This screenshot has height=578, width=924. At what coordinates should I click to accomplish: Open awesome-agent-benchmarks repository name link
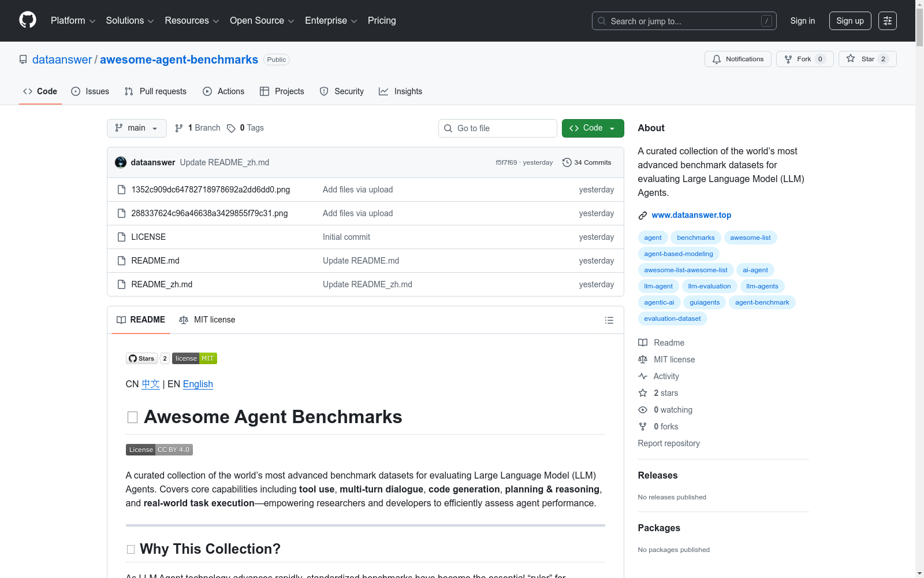pos(179,60)
